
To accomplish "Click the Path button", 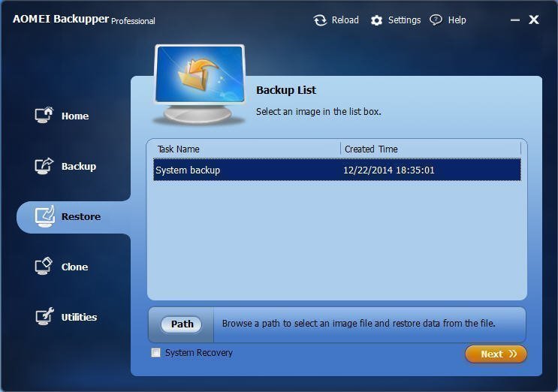I will 182,324.
